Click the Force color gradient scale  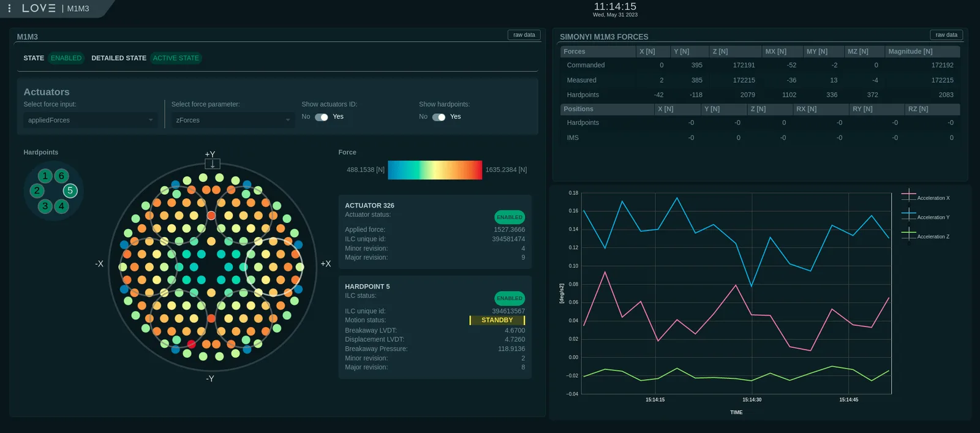coord(435,170)
